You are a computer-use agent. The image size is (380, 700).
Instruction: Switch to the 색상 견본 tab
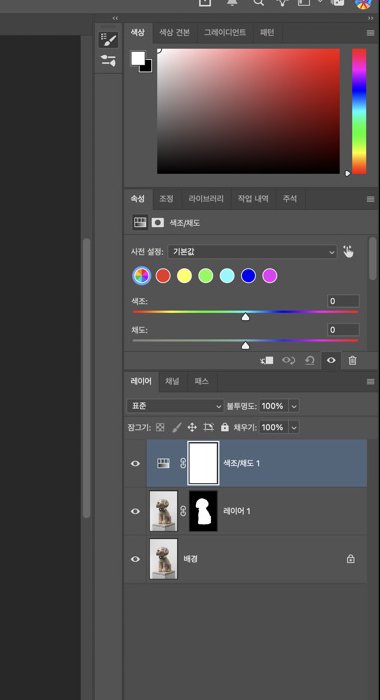tap(175, 33)
